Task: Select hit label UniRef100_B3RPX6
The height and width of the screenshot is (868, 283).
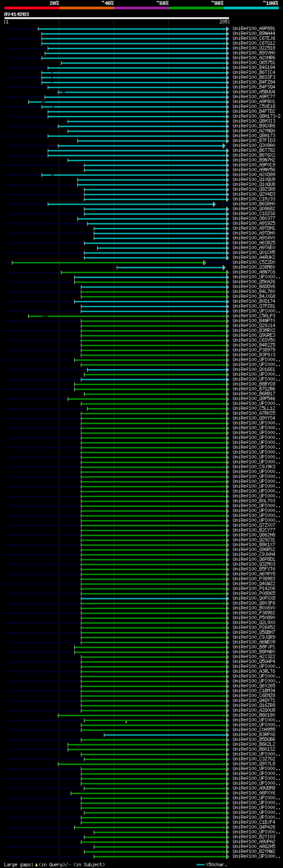Action: point(254,735)
